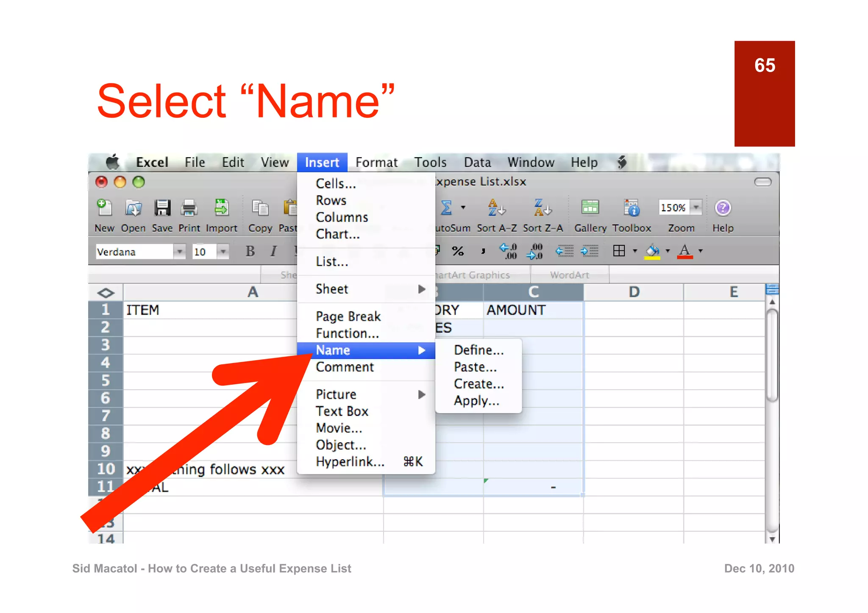The width and height of the screenshot is (868, 613).
Task: Open the 150% zoom dropdown
Action: pyautogui.click(x=696, y=207)
